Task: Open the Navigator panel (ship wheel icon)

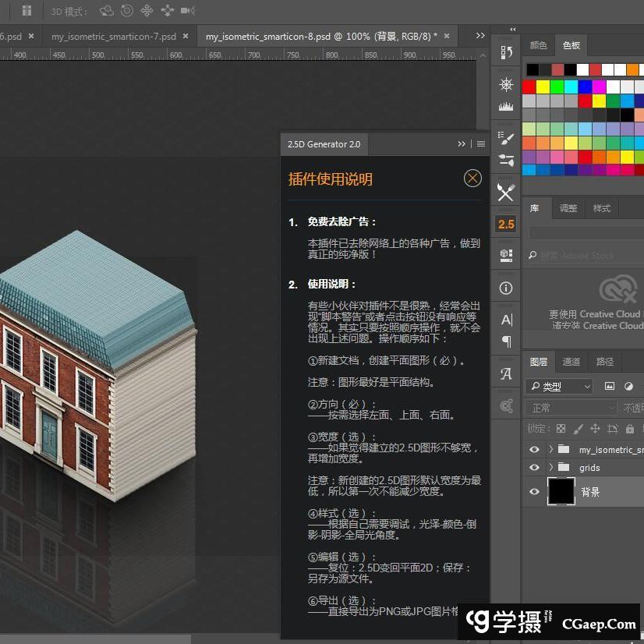Action: [x=506, y=84]
